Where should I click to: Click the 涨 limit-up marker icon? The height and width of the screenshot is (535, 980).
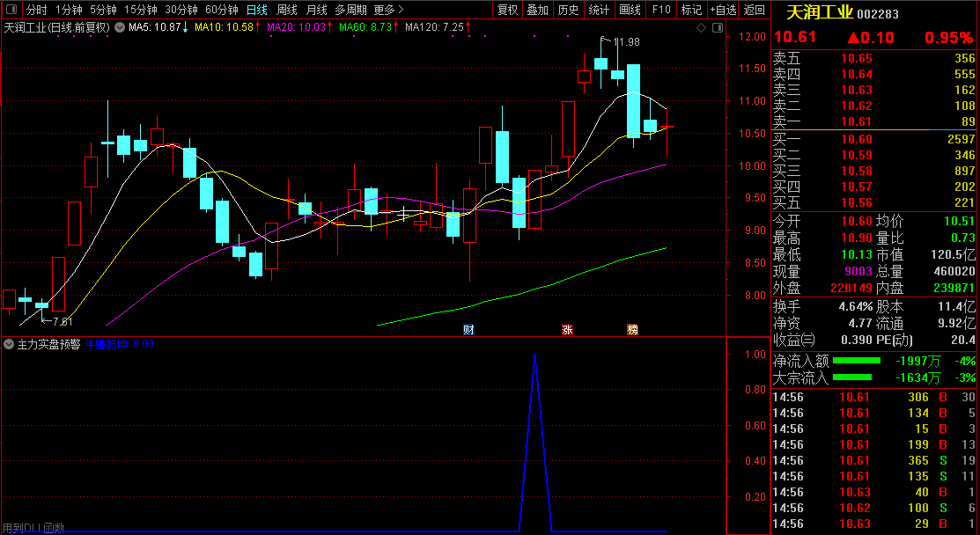(x=567, y=330)
